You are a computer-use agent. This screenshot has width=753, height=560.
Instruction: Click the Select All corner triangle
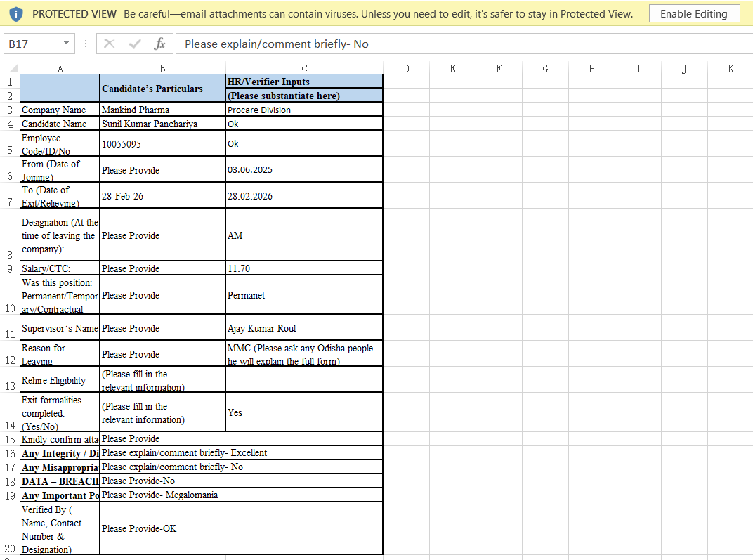coord(14,68)
